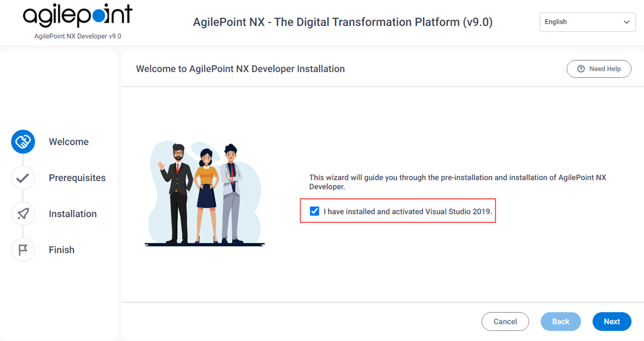Click the 'AgilePoint NX - The Digital Transformation Platform' title
The width and height of the screenshot is (644, 341).
click(x=343, y=22)
